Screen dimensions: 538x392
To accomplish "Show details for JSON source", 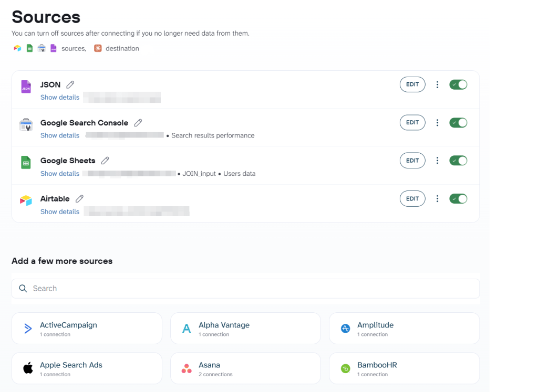I will (60, 97).
